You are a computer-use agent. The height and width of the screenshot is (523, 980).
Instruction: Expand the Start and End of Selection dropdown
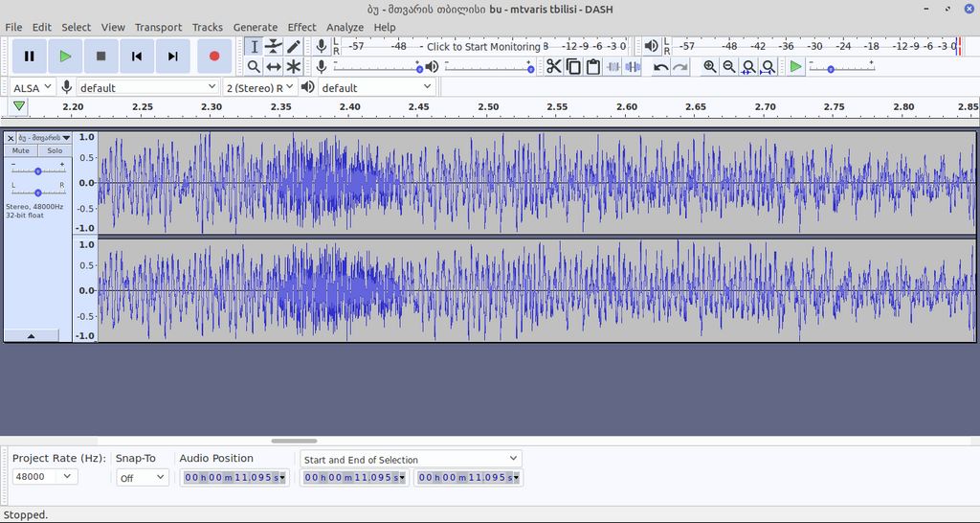point(411,460)
